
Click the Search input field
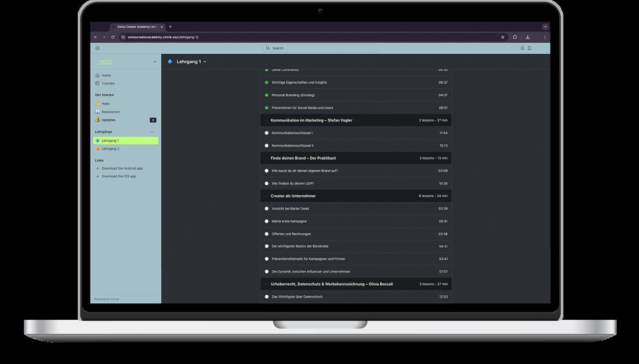320,48
